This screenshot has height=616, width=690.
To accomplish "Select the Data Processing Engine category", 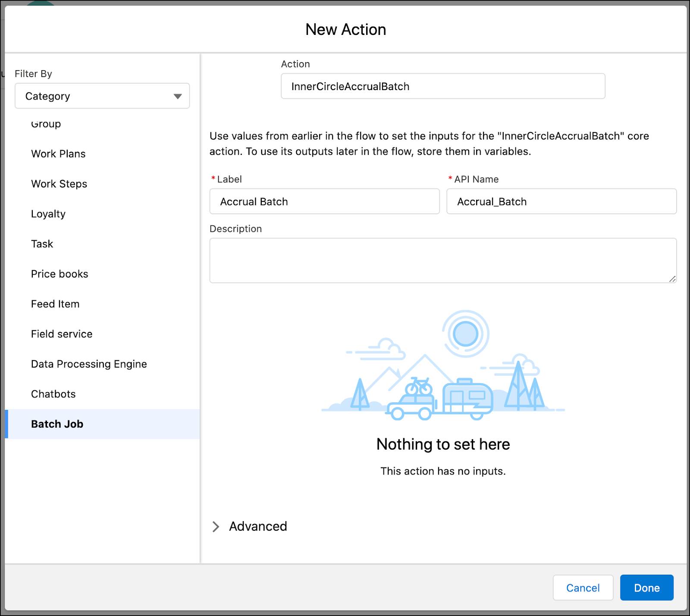I will [x=102, y=364].
